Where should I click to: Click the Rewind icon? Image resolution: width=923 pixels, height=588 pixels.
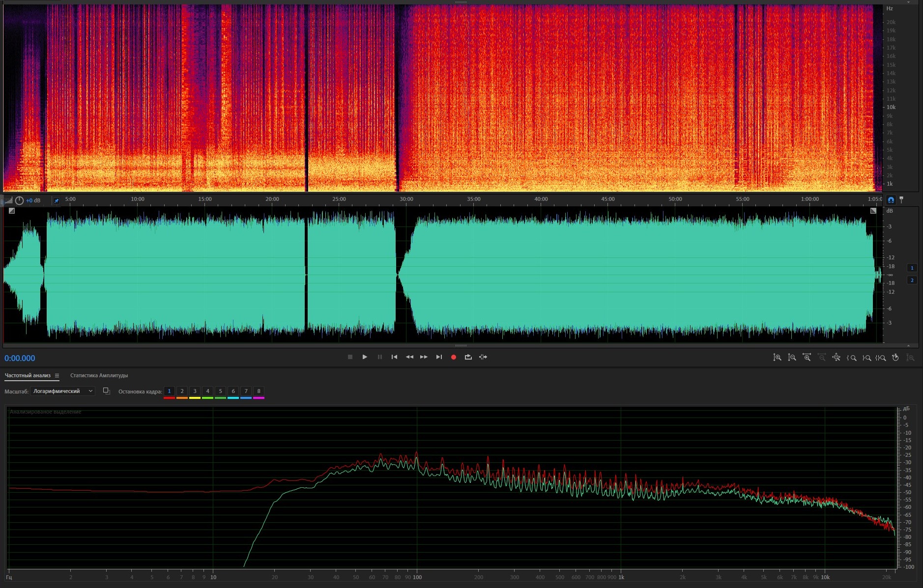(409, 357)
